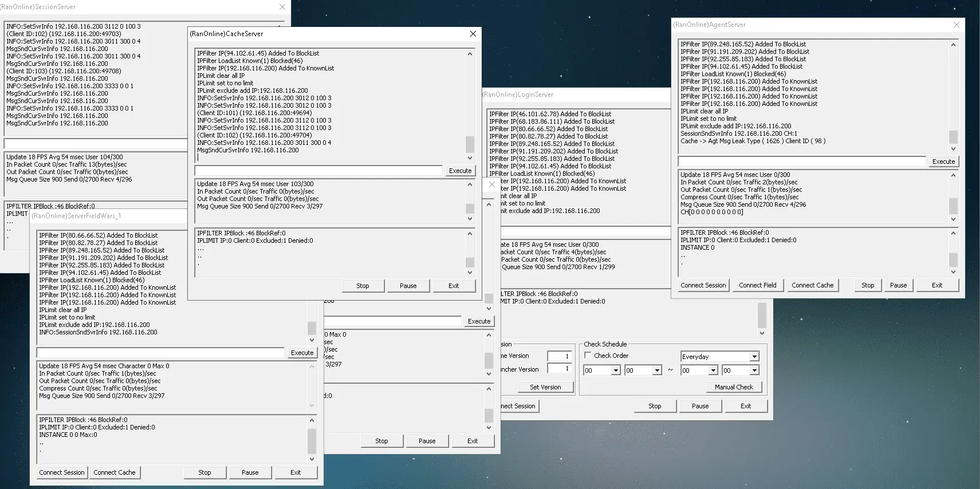Click the CacheServer log scroll-down arrow
Screen dimensions: 980x489
pyautogui.click(x=470, y=158)
